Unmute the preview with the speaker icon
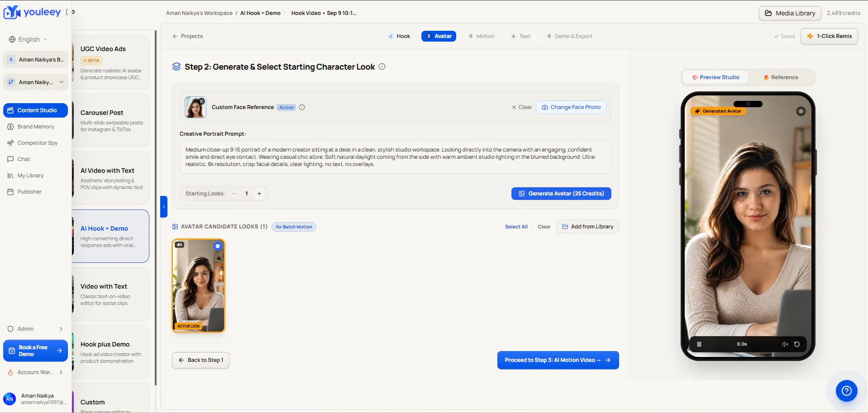Screen dimensions: 868x413 [785, 344]
